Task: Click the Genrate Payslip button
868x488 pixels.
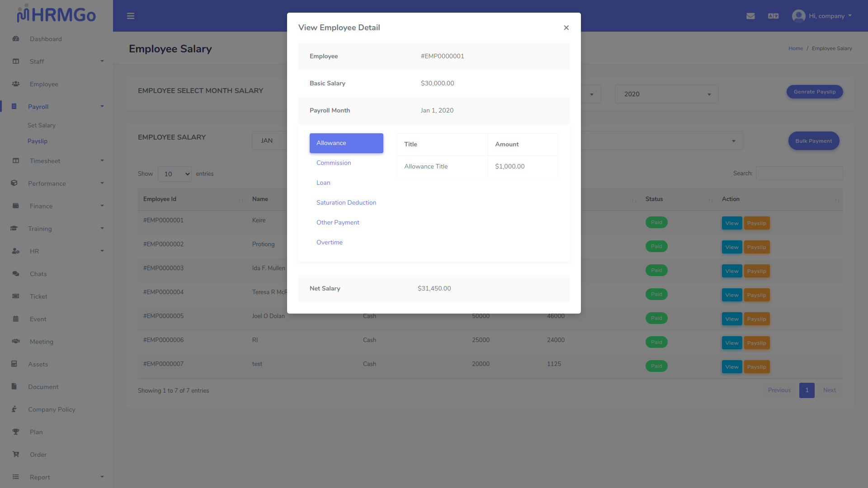Action: coord(815,92)
